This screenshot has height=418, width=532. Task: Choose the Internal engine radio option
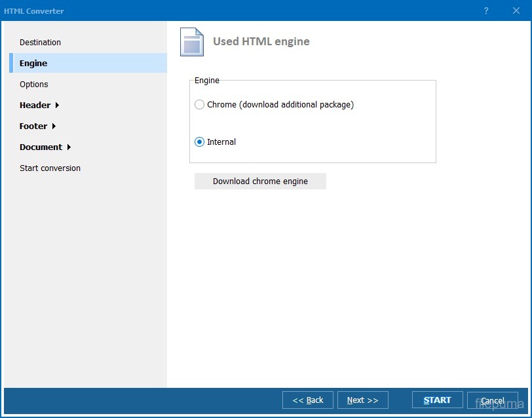tap(200, 142)
